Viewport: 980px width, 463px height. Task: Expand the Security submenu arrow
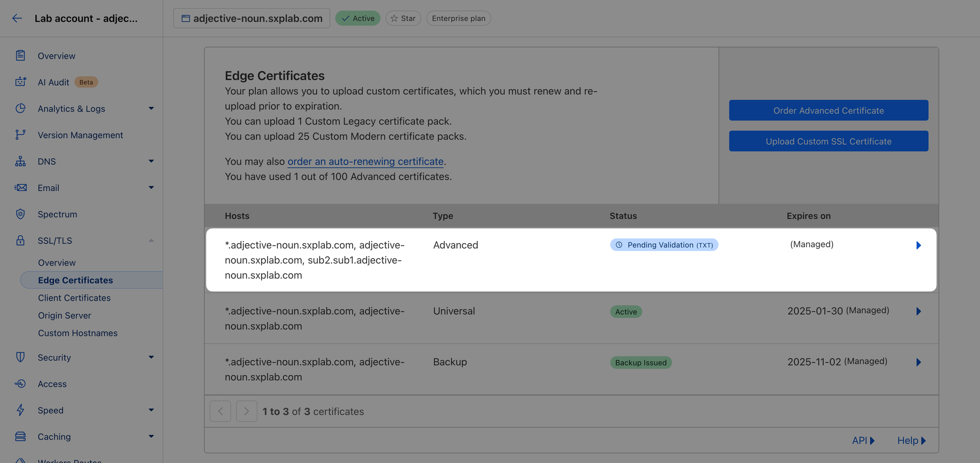pos(151,357)
